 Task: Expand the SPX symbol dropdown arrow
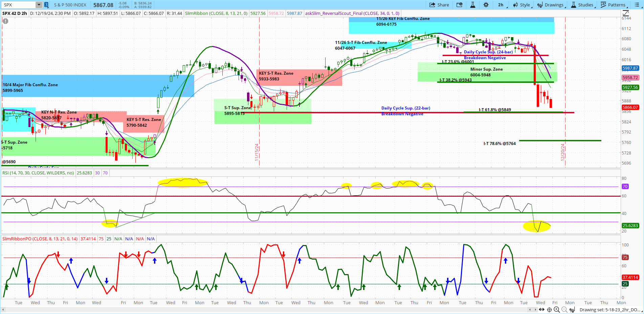coord(39,5)
